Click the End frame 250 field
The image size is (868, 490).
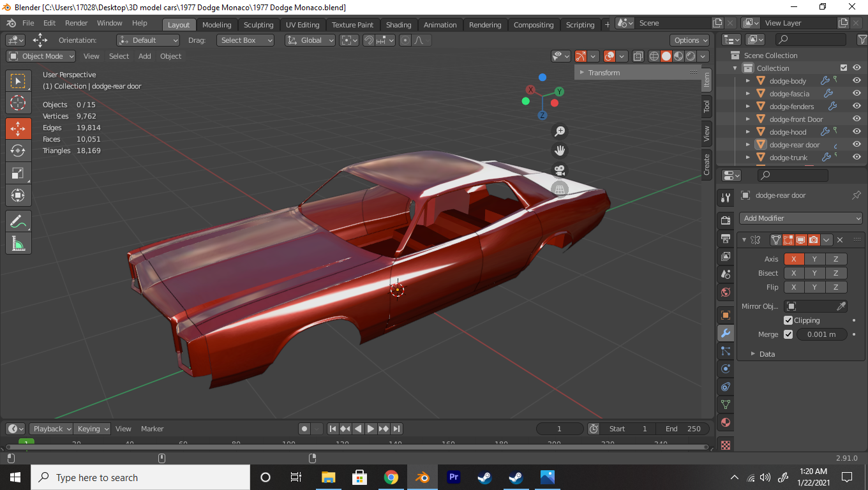[684, 429]
